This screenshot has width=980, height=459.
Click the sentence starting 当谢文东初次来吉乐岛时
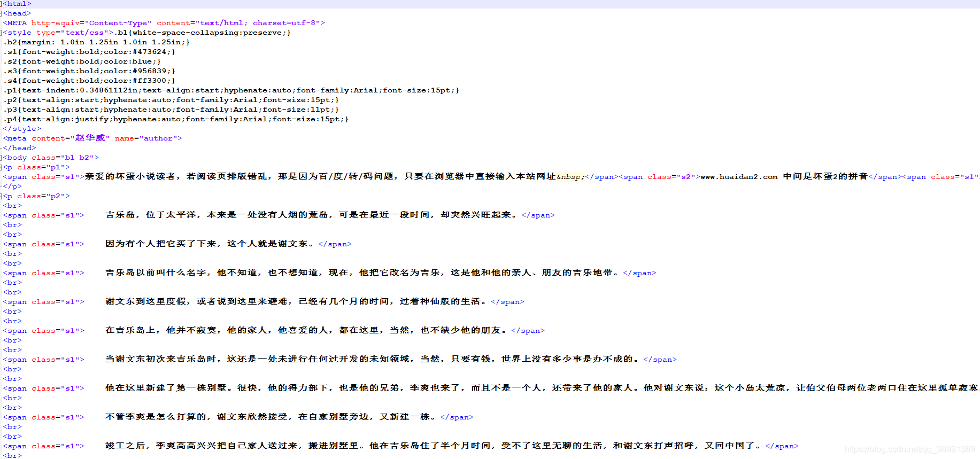pos(373,359)
